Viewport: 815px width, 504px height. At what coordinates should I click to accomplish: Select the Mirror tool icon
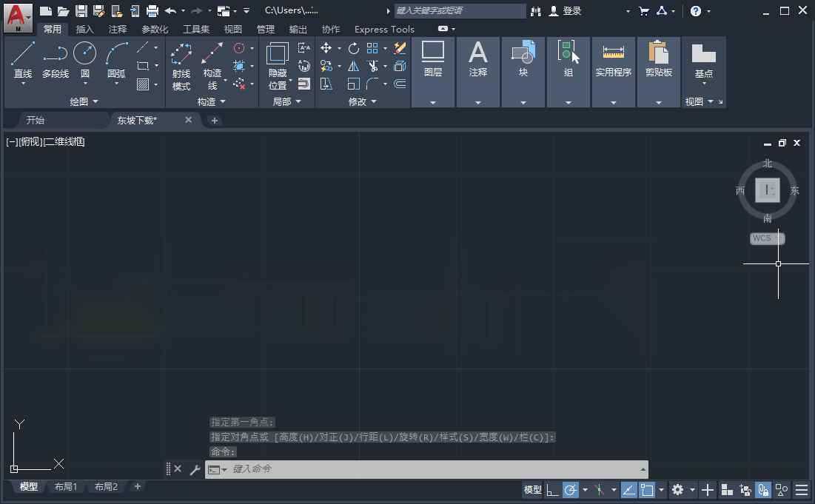353,66
